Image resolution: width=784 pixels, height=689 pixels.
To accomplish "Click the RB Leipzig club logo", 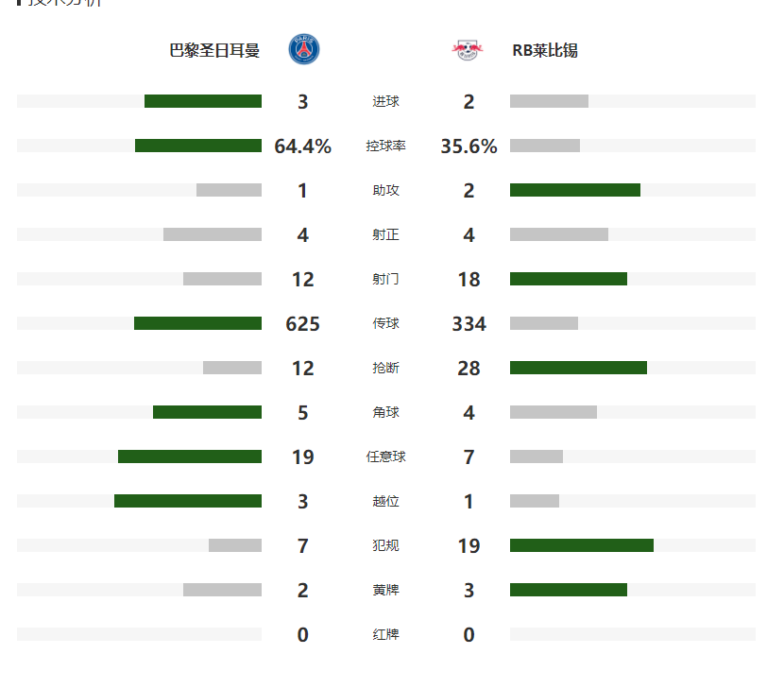I will (468, 50).
